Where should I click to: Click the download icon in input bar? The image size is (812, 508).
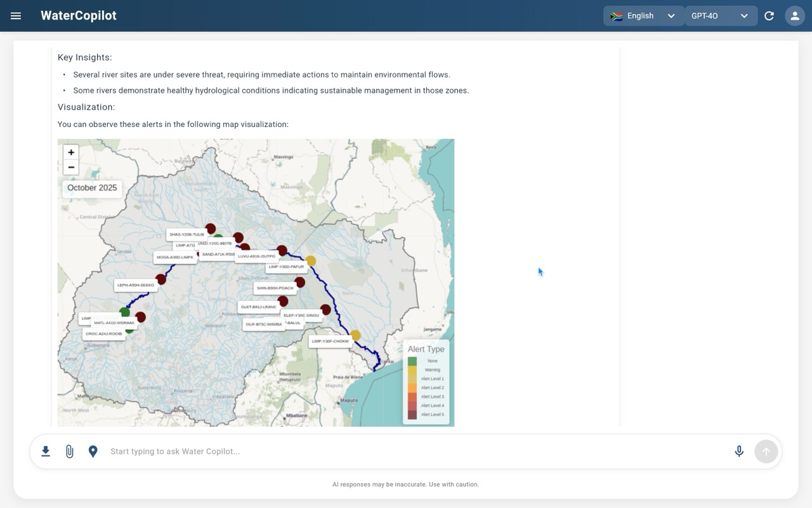(46, 451)
